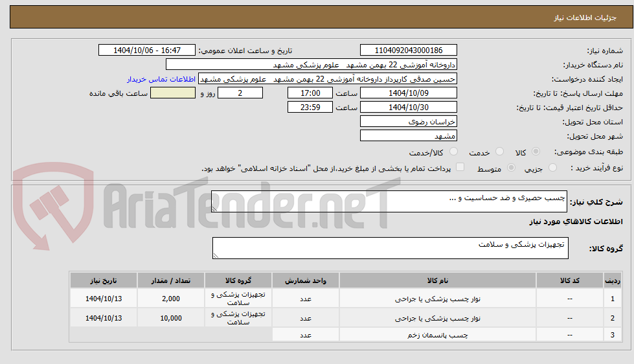Click the delivery city field مشهد
Screen dimensions: 634x364
click(x=409, y=136)
